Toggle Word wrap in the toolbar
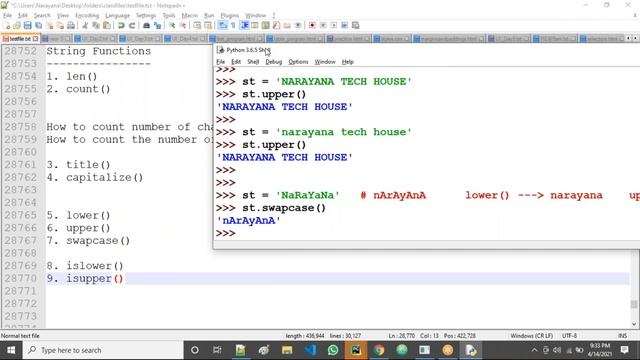640x360 pixels. pos(222,25)
